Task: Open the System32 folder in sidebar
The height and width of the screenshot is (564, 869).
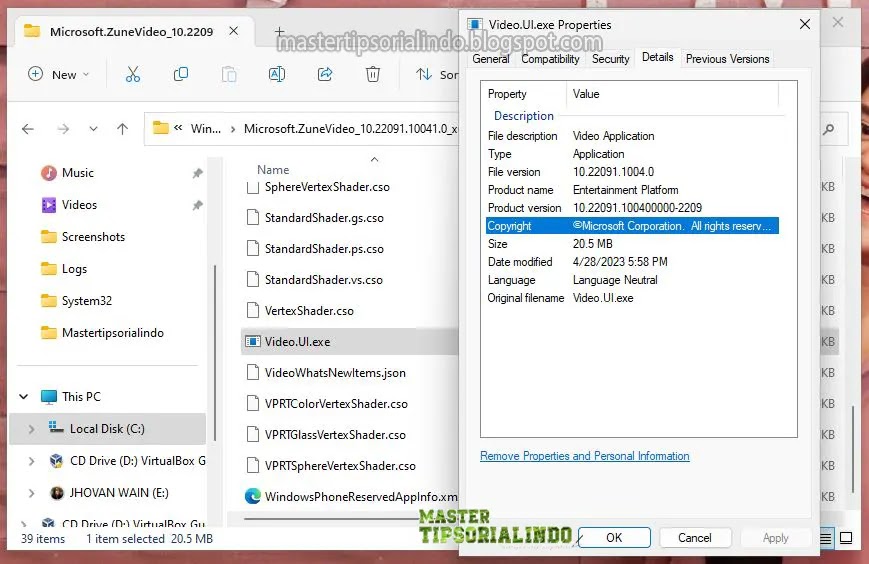Action: point(86,301)
